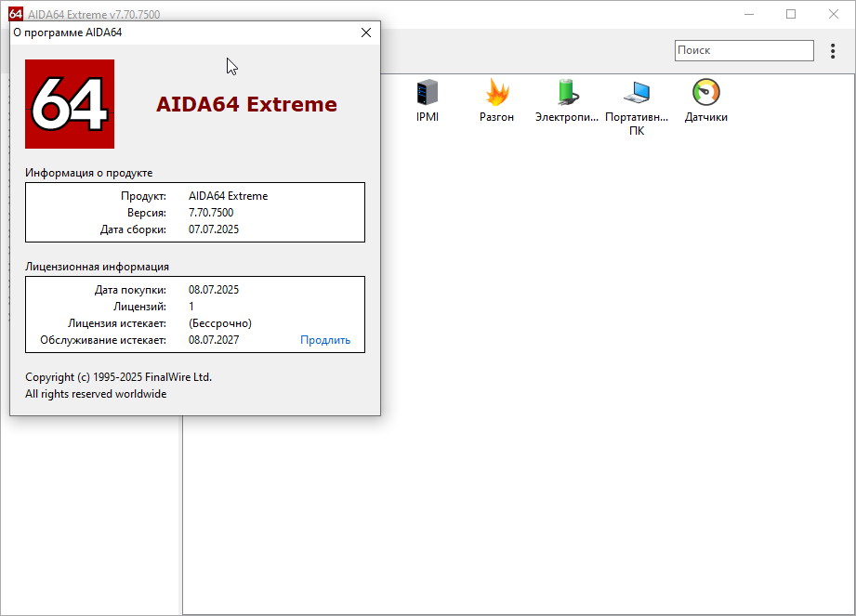Minimize the AIDA64 Extreme main window

click(x=749, y=14)
